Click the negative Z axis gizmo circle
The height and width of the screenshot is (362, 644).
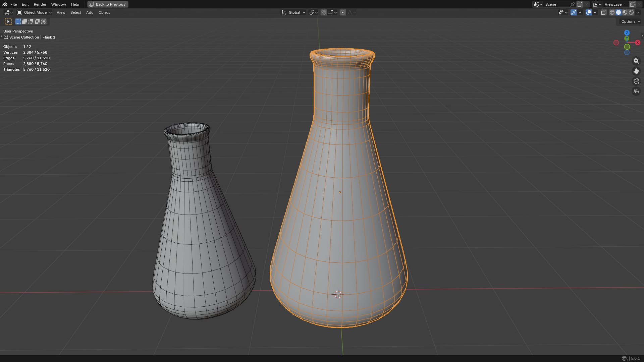point(627,53)
